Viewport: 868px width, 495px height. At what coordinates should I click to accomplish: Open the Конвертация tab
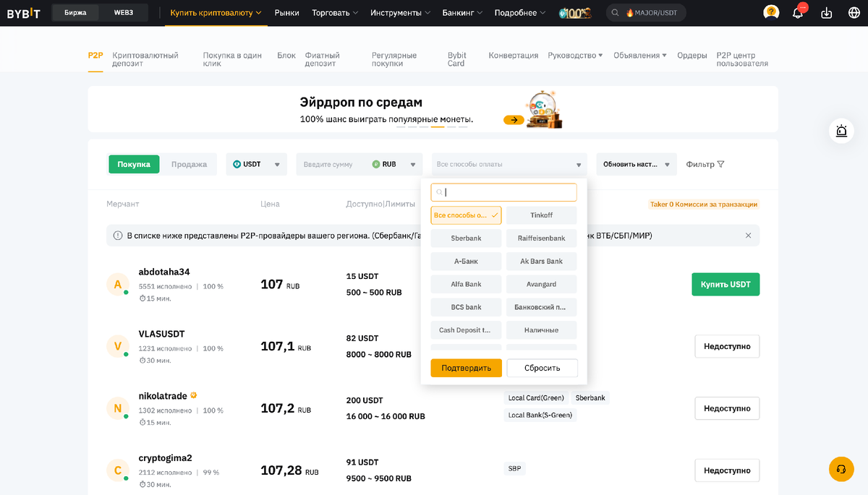pos(514,55)
